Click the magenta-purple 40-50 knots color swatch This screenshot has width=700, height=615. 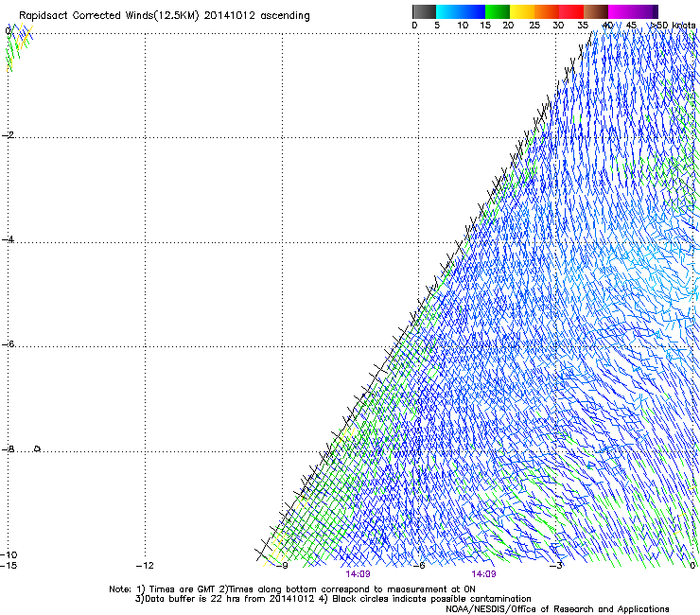click(633, 11)
